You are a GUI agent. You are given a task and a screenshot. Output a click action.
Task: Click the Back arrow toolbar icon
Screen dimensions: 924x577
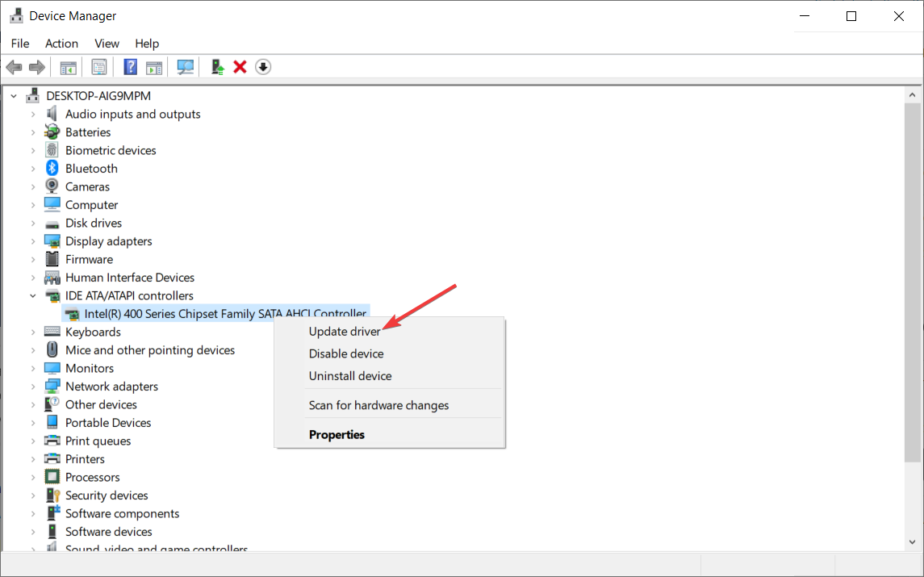point(15,67)
